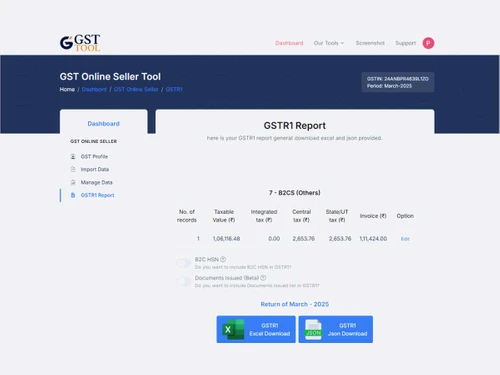
Task: Click the GST Online Seller breadcrumb link
Action: point(136,89)
